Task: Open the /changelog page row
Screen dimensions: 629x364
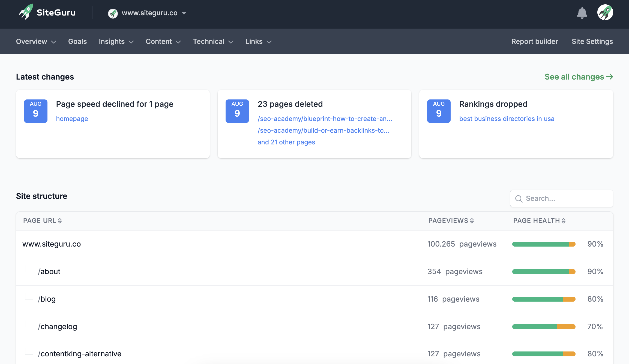Action: point(315,326)
